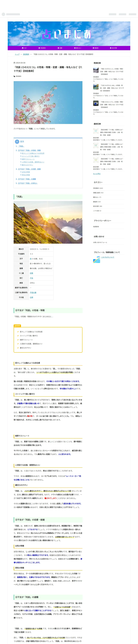Open the 宿曜 navigation menu item
The width and height of the screenshot is (138, 644).
point(60,48)
